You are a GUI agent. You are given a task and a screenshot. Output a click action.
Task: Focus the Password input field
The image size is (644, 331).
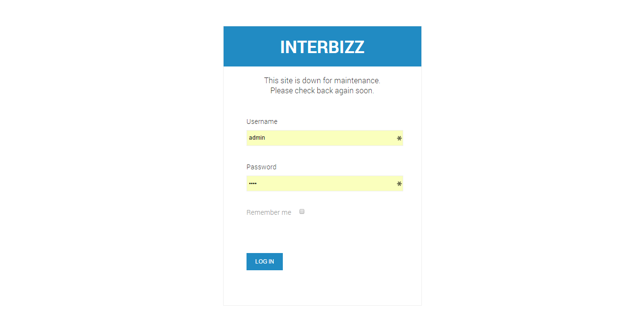coord(325,183)
